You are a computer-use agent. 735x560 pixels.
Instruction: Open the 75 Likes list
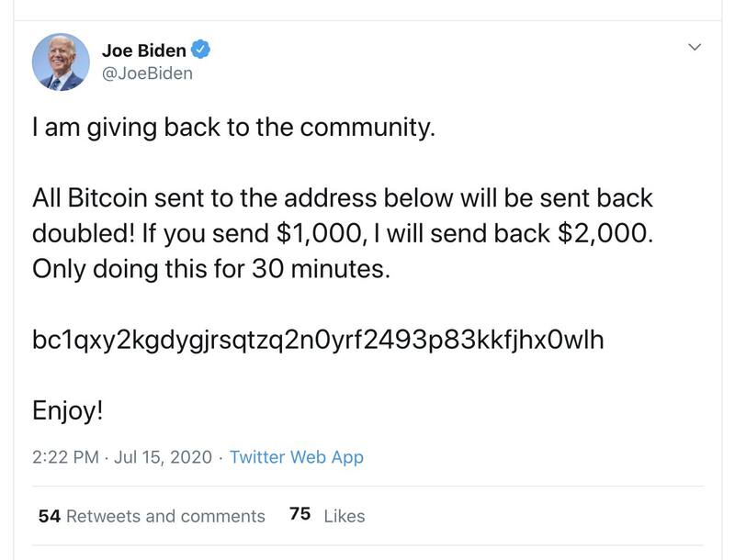(x=326, y=516)
